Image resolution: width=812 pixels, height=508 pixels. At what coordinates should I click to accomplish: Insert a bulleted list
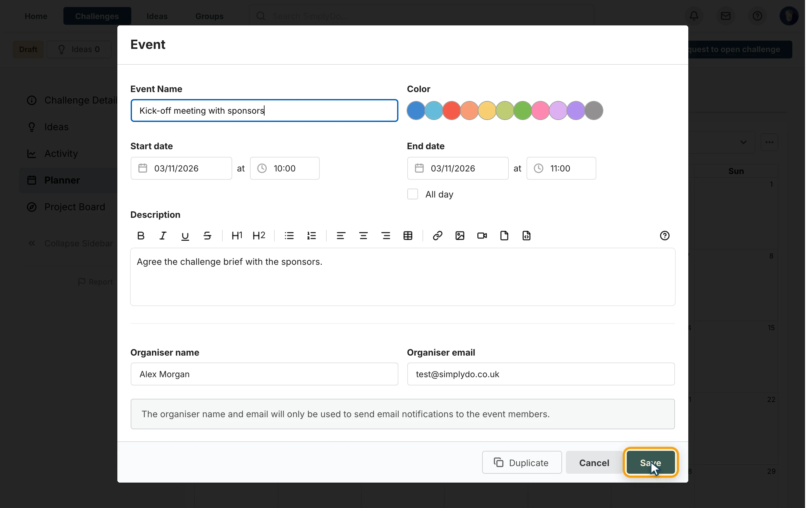(x=289, y=236)
